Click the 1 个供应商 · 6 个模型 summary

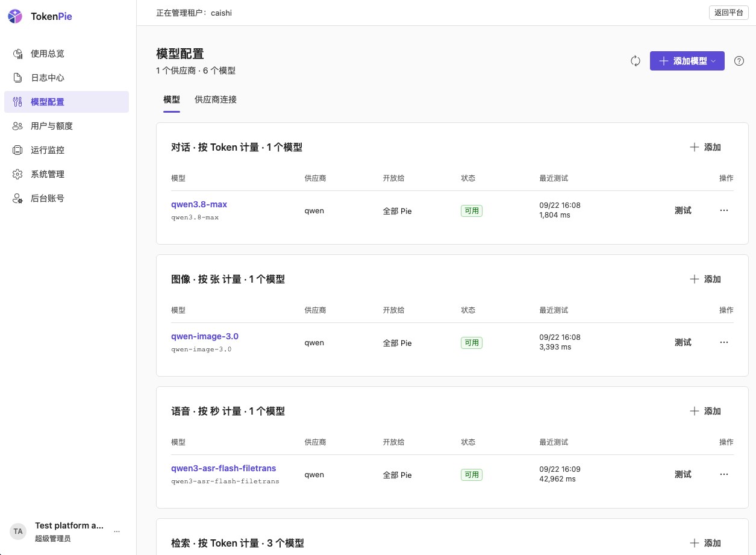[196, 71]
